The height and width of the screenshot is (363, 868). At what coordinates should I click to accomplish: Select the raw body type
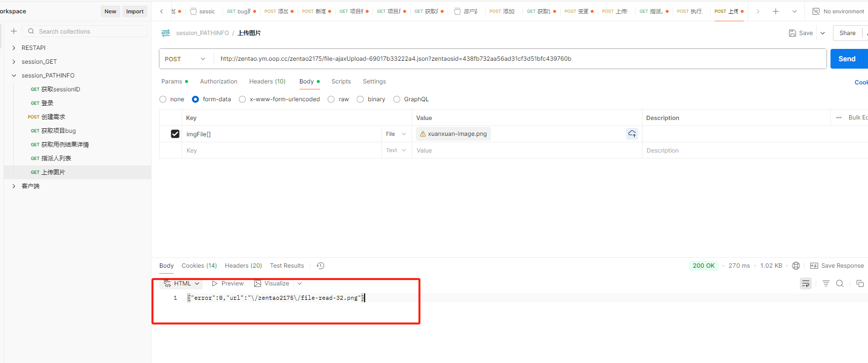pos(331,99)
